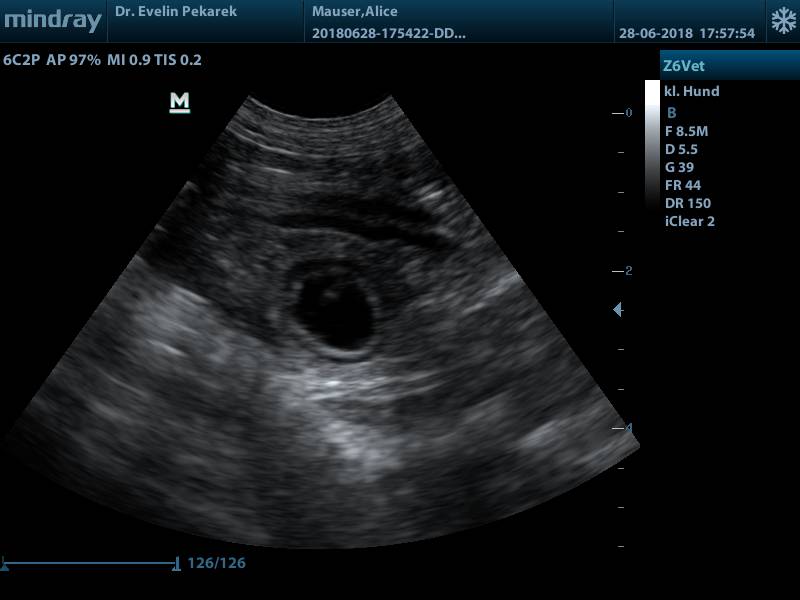Click the dynamic range DR 150
The width and height of the screenshot is (800, 600).
(687, 203)
